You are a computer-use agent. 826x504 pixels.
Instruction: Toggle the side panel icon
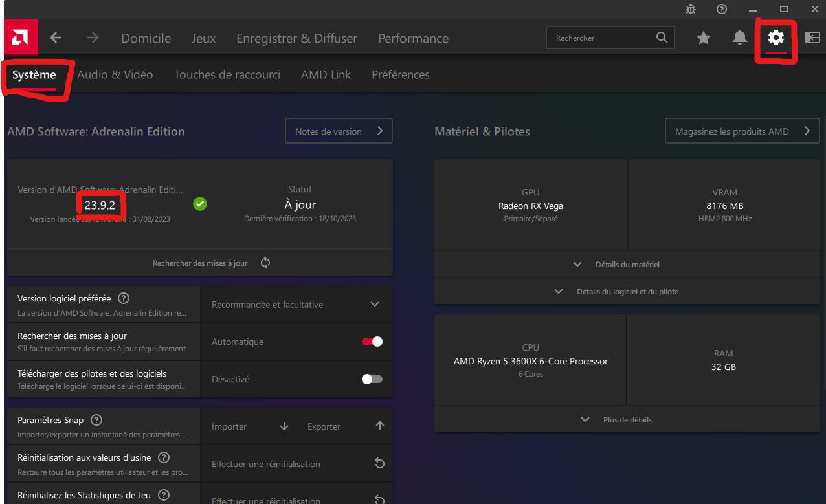click(x=812, y=38)
